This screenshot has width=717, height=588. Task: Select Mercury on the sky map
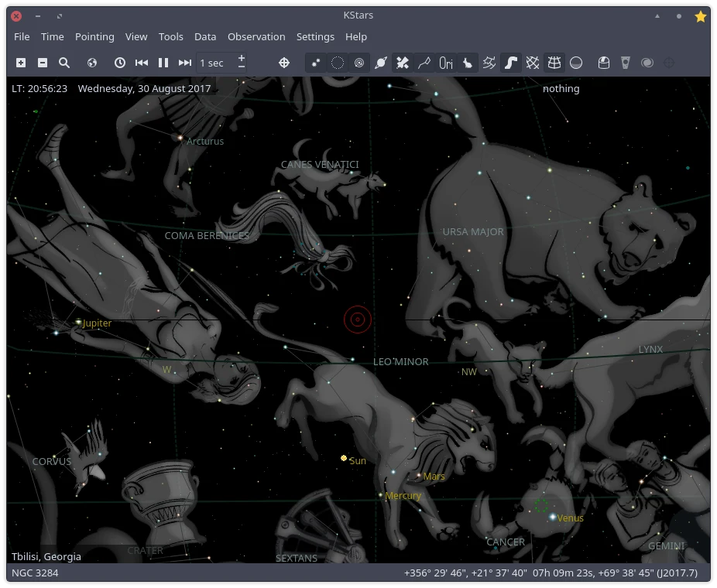click(381, 495)
